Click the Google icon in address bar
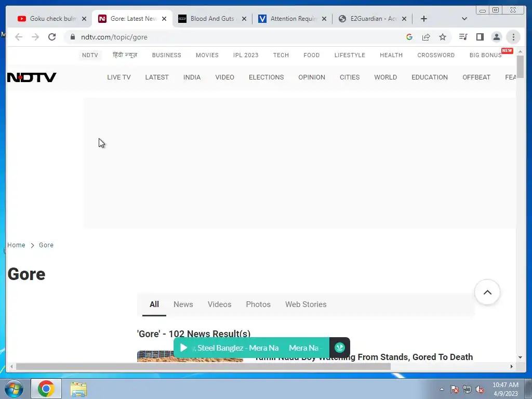 [x=409, y=37]
